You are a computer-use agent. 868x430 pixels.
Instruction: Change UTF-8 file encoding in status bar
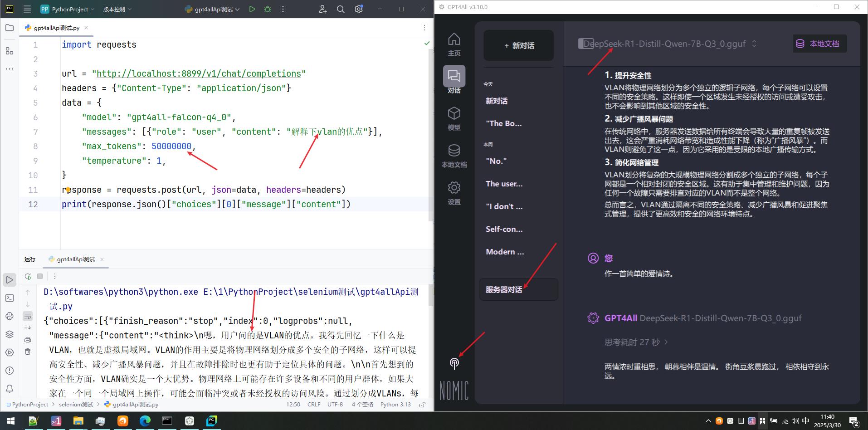point(335,405)
